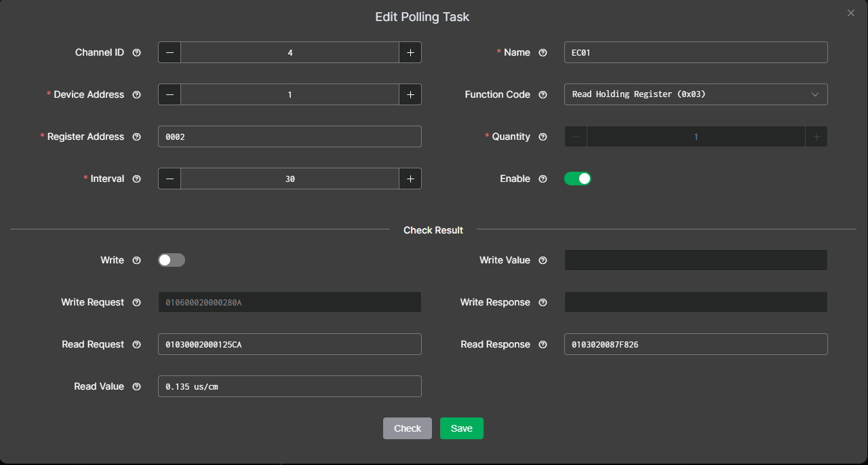Screen dimensions: 868x465
Task: Click help icon beside Function Code label
Action: pos(542,95)
